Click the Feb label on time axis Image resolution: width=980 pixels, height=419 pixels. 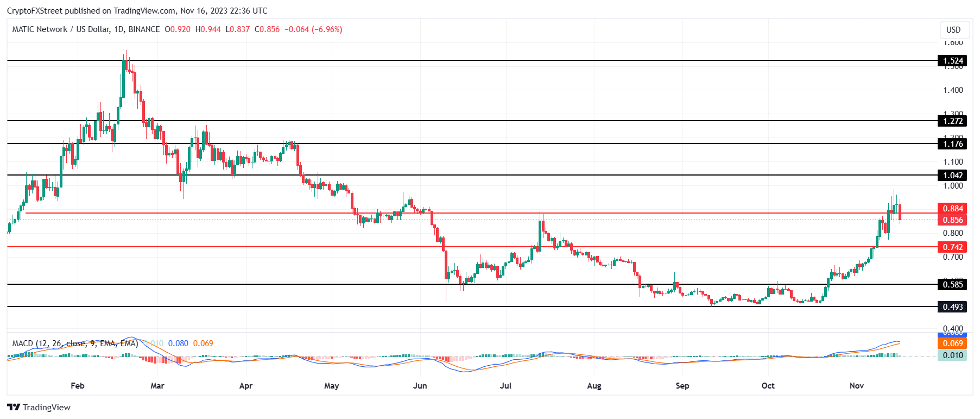point(78,386)
